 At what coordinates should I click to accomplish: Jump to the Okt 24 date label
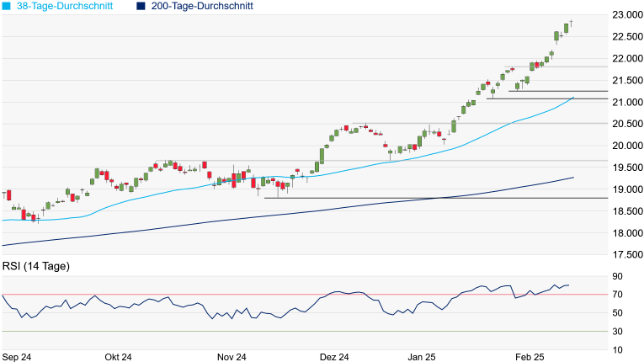(118, 356)
